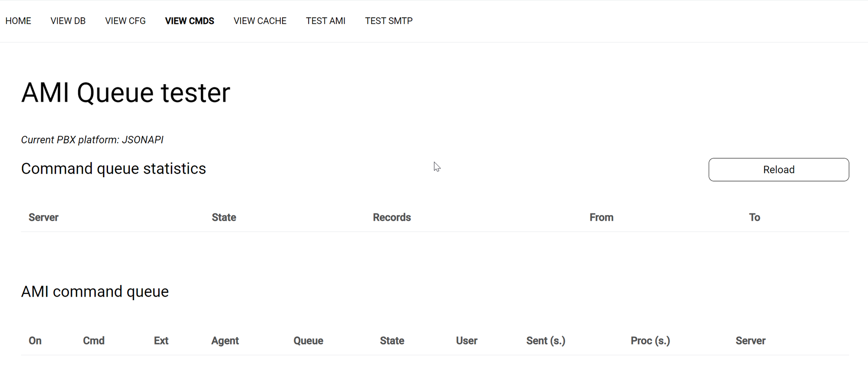Open the VIEW DB page
Screen dimensions: 868x384
click(68, 21)
